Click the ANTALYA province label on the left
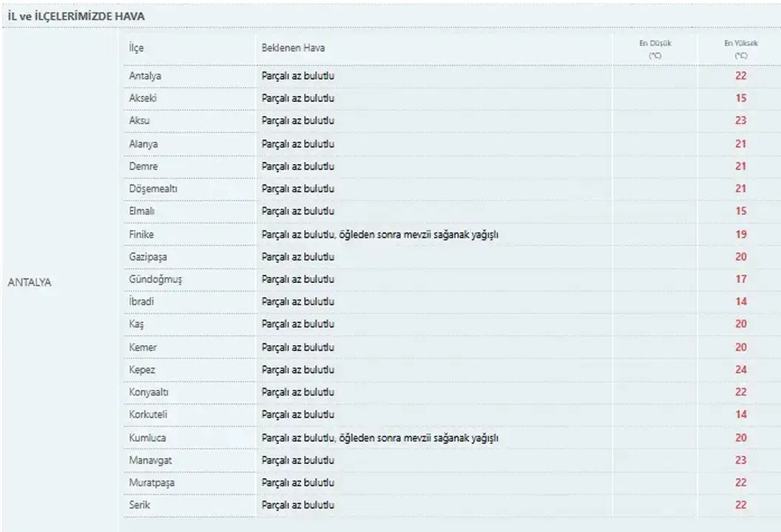This screenshot has height=532, width=781. [x=30, y=282]
